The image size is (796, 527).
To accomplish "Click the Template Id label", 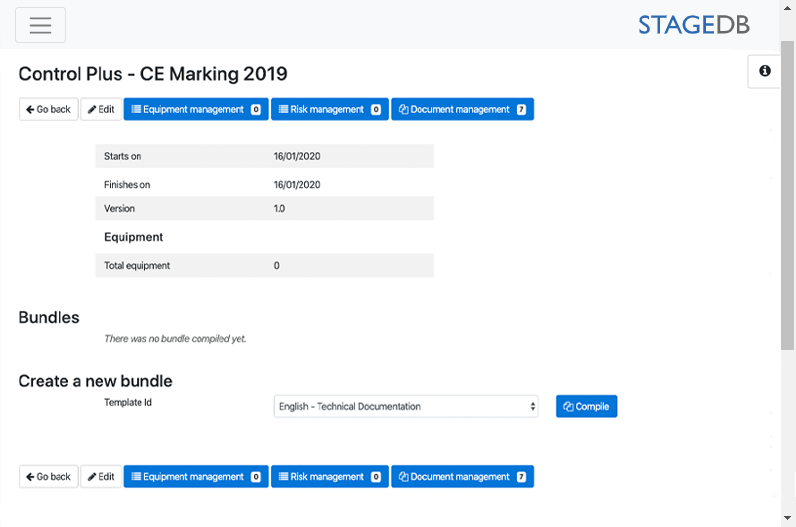I will (x=128, y=403).
